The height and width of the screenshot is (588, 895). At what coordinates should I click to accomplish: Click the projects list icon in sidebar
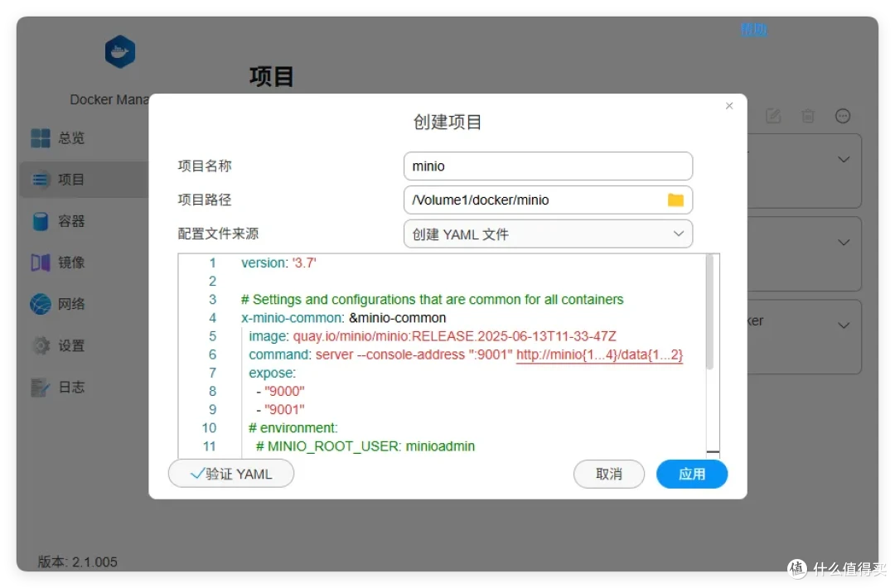point(41,180)
